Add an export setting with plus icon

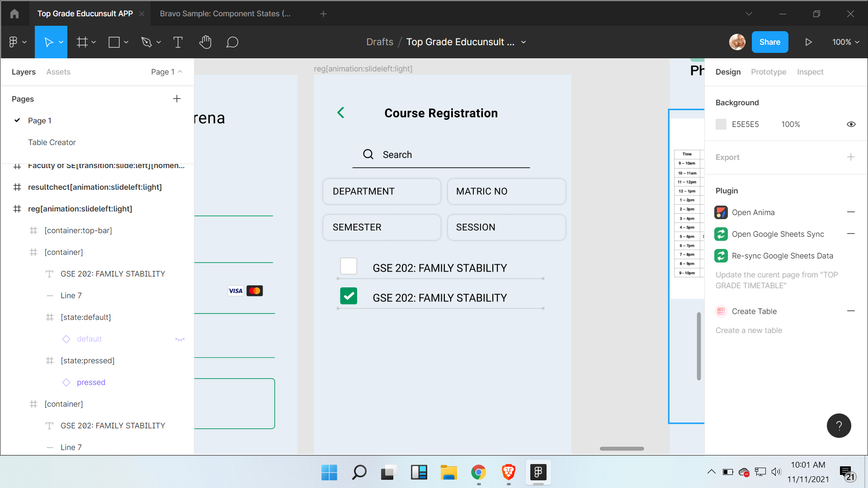pyautogui.click(x=851, y=157)
